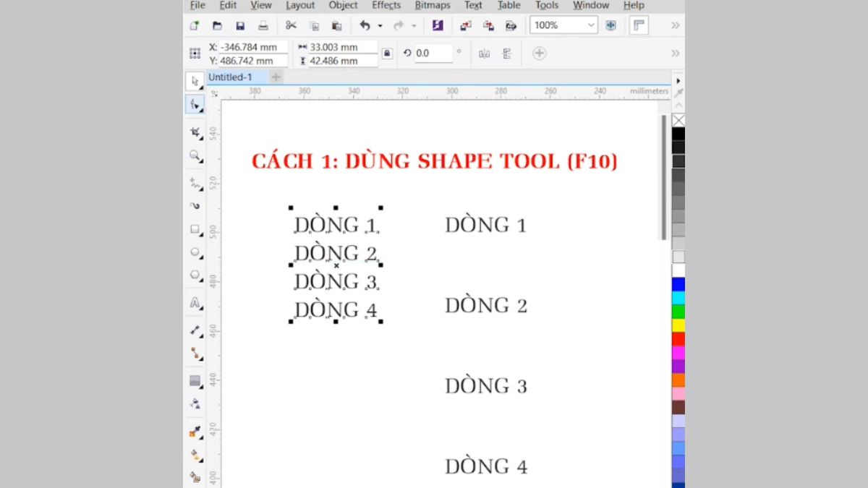868x488 pixels.
Task: Click the vertical scrollbar of canvas
Action: [664, 177]
